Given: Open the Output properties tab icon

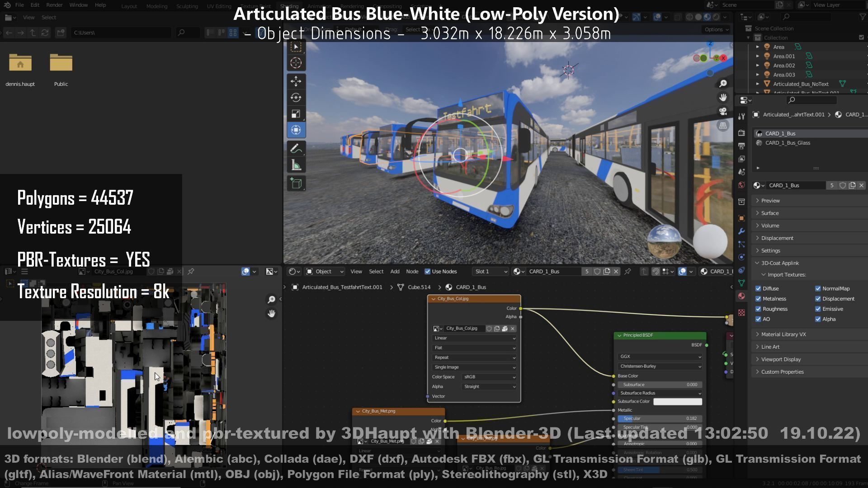Looking at the screenshot, I should coord(741,146).
